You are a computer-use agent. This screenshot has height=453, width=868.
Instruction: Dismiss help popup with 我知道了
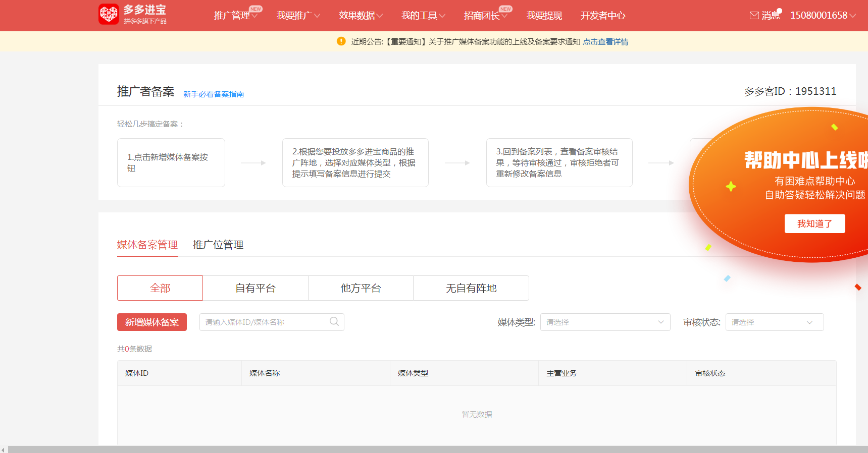(814, 223)
